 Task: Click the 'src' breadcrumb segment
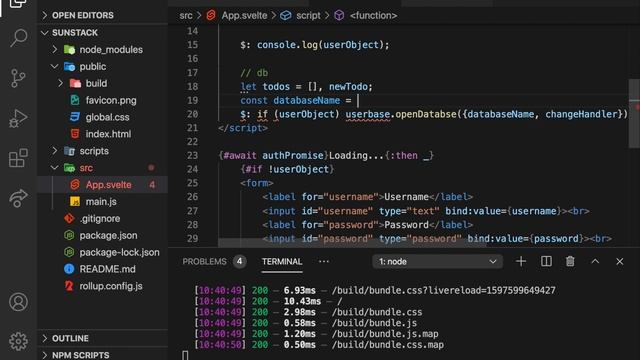(x=186, y=16)
